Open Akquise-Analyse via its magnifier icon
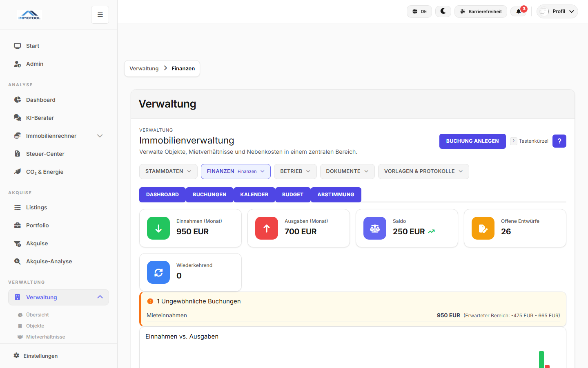 point(17,261)
